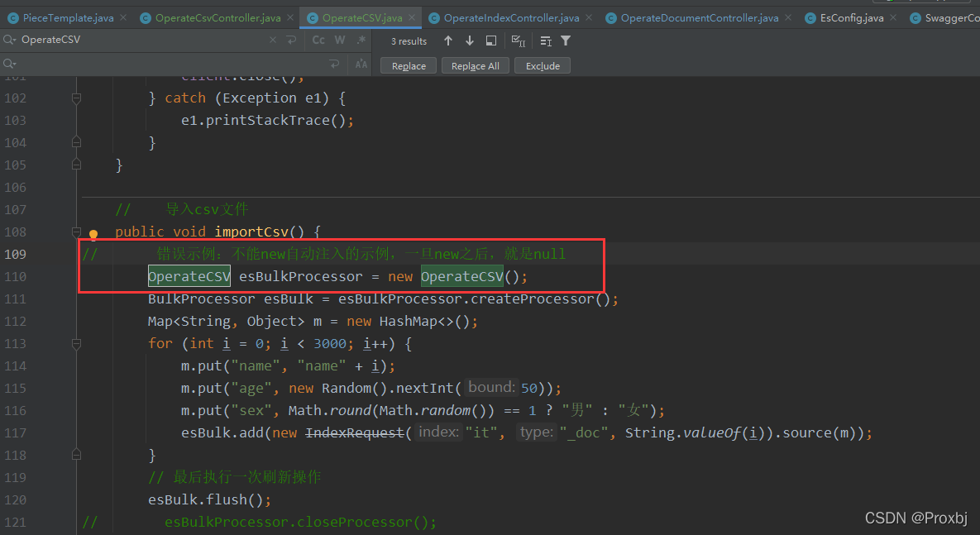Click the empty replace input field
Screen dimensions: 980x535
pos(169,64)
